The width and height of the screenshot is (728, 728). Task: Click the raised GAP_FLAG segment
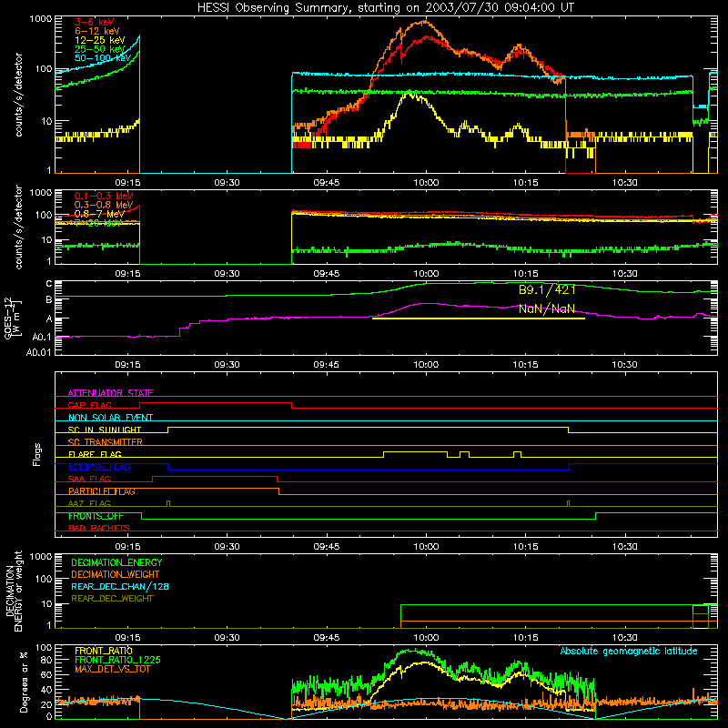[x=216, y=403]
